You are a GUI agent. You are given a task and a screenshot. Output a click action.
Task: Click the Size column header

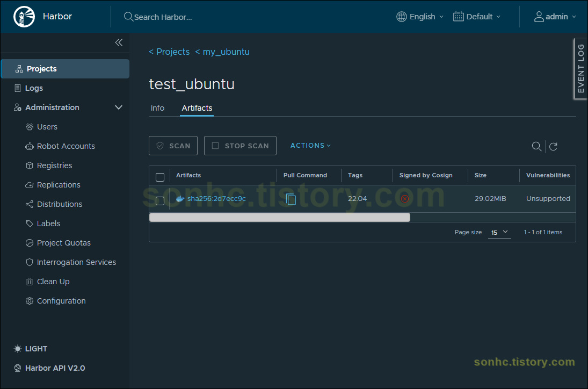click(x=480, y=175)
